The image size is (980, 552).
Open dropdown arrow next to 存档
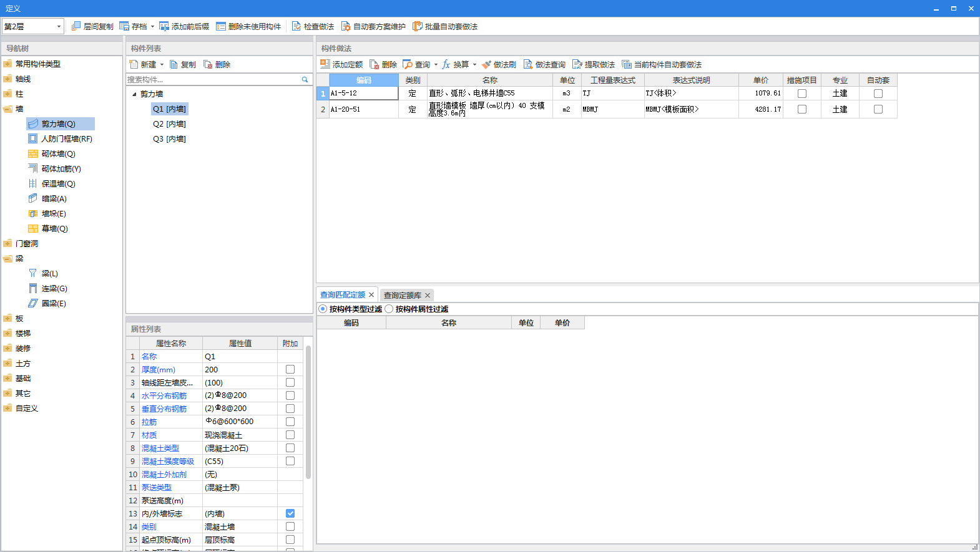click(x=152, y=27)
